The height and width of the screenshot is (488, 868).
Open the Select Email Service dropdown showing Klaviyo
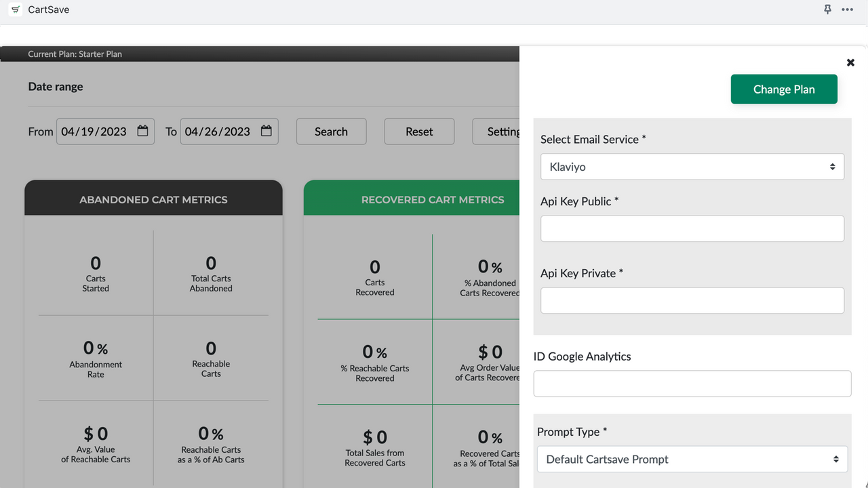click(x=692, y=166)
